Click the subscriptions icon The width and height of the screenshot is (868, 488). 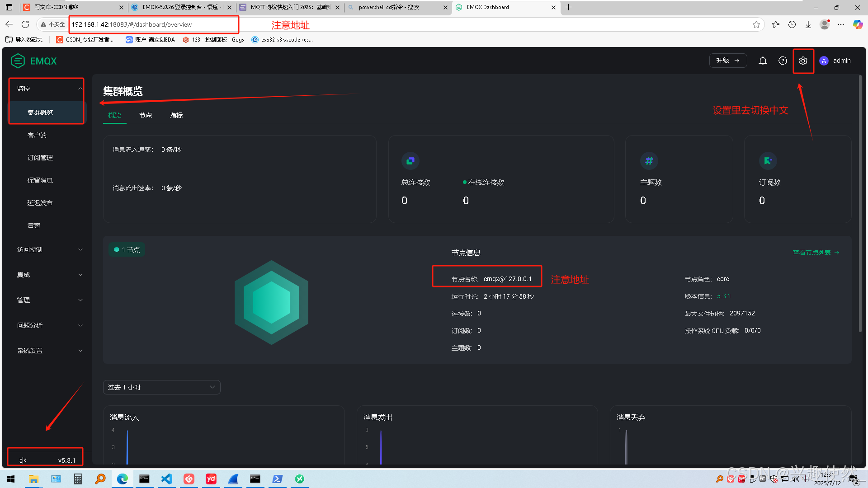pyautogui.click(x=768, y=161)
